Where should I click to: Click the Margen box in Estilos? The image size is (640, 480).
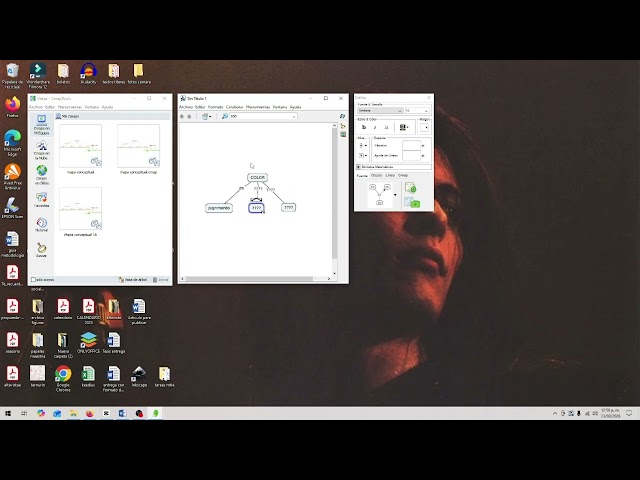424,127
